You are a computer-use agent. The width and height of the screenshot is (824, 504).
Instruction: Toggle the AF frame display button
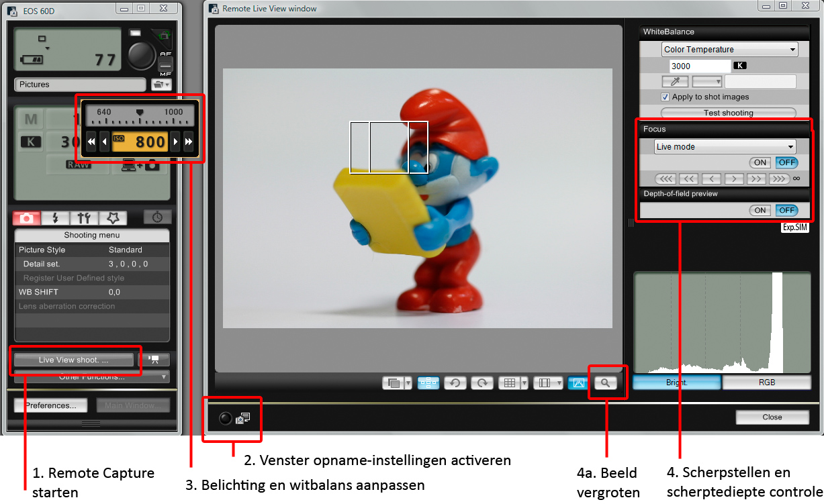428,383
